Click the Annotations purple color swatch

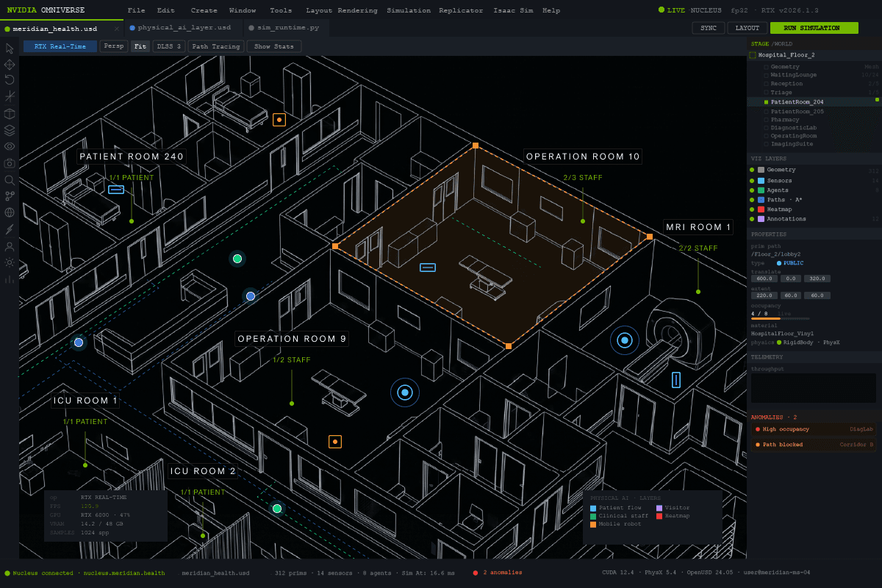[x=761, y=219]
